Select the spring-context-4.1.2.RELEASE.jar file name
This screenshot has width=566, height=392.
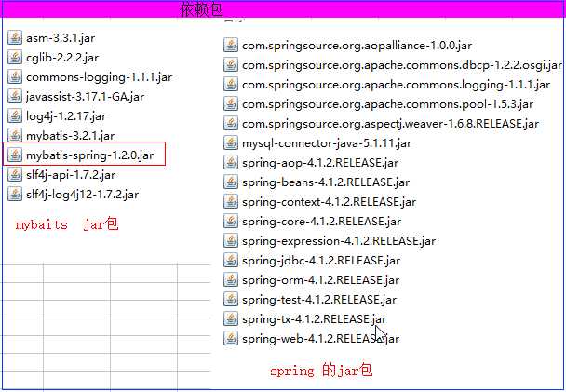tap(330, 202)
